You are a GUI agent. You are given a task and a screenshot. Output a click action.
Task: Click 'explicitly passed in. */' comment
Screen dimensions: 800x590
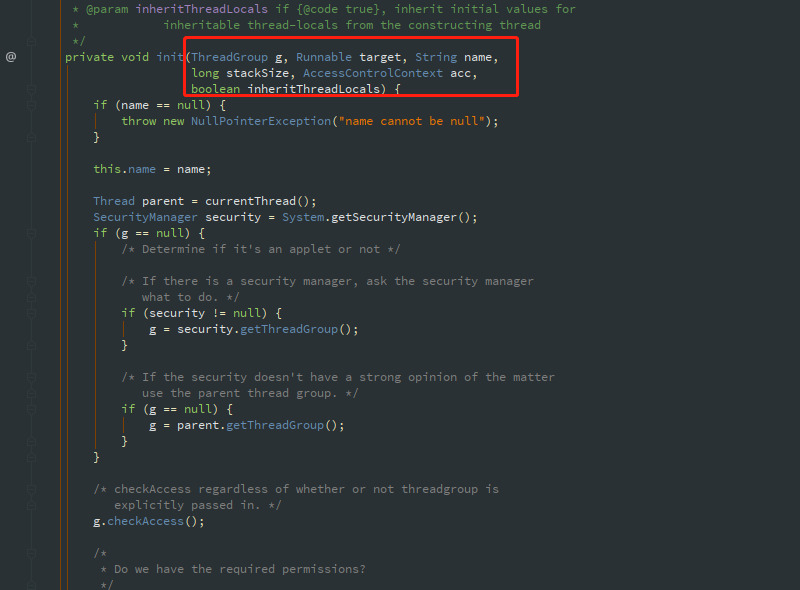pos(197,505)
